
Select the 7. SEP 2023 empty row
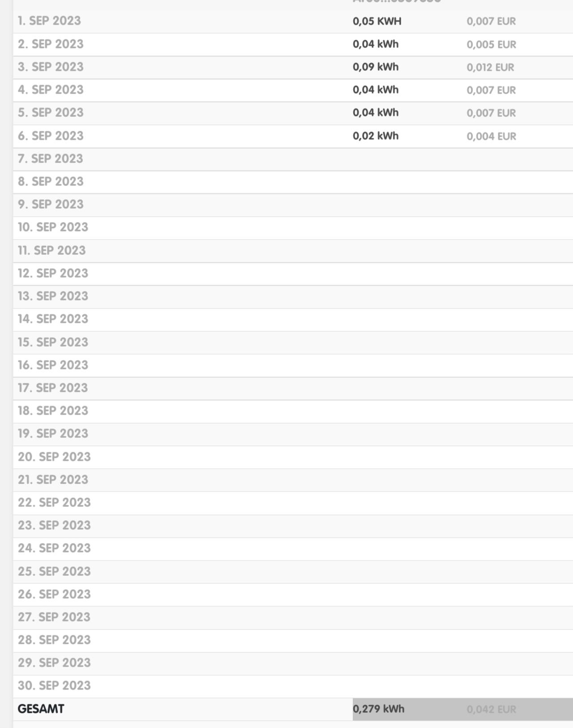point(293,159)
